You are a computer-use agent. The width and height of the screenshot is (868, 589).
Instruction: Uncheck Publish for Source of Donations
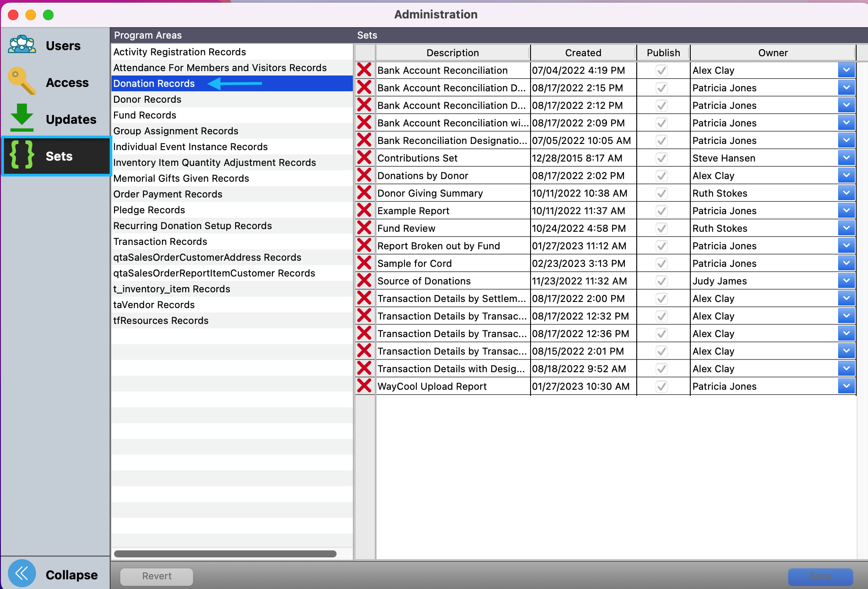(x=662, y=281)
